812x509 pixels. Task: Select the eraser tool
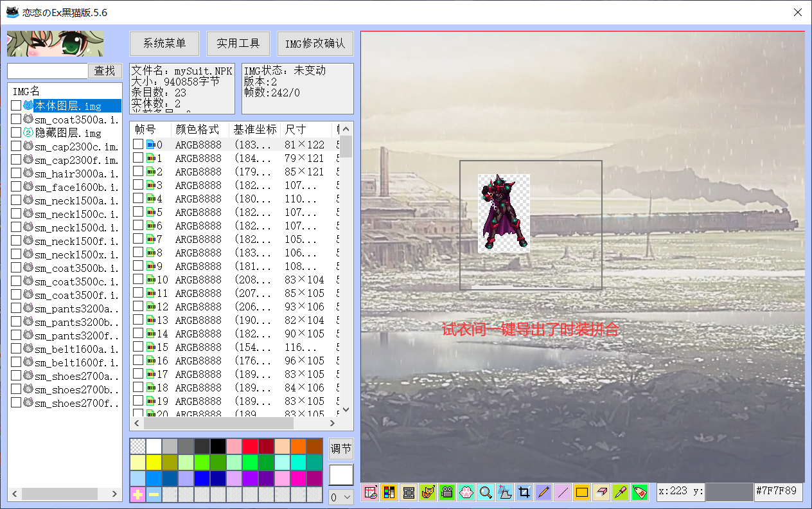point(601,492)
